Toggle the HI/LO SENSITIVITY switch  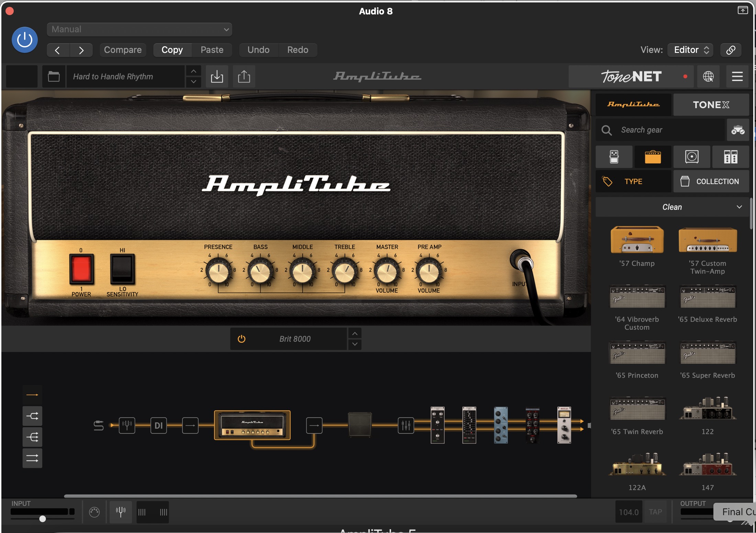tap(122, 269)
